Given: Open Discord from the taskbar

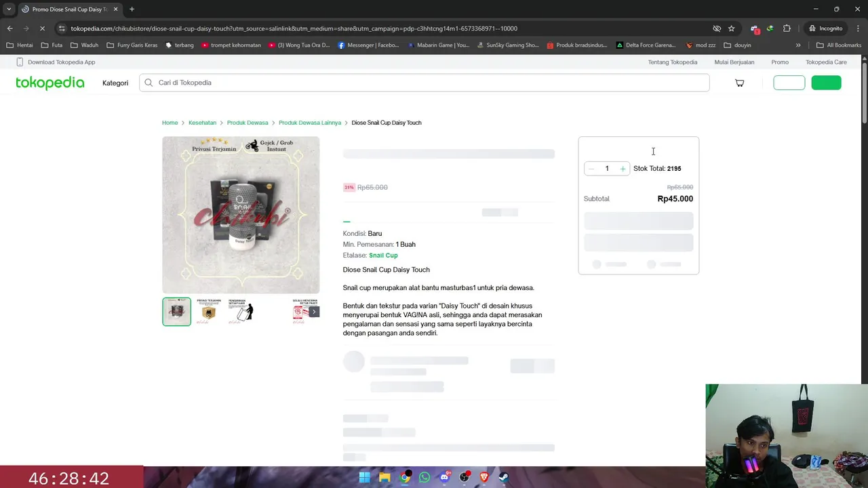Looking at the screenshot, I should coord(445,477).
